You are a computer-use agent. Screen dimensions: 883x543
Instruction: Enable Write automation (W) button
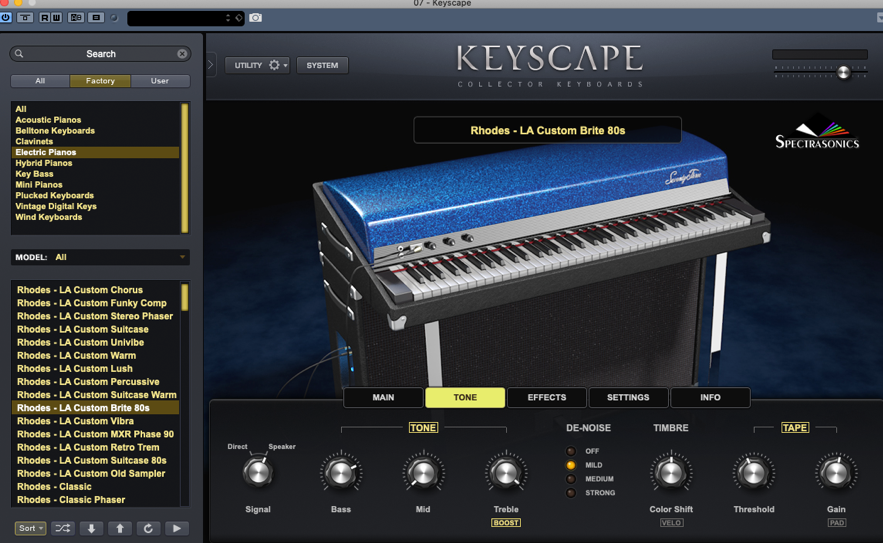click(x=56, y=17)
